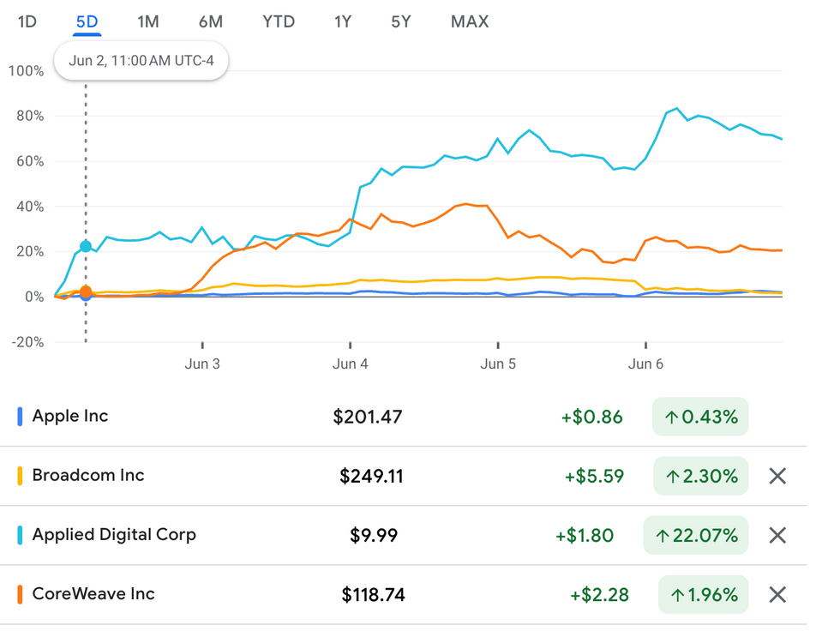This screenshot has height=637, width=840.
Task: Click Apple's blue color indicator bar
Action: coord(20,417)
